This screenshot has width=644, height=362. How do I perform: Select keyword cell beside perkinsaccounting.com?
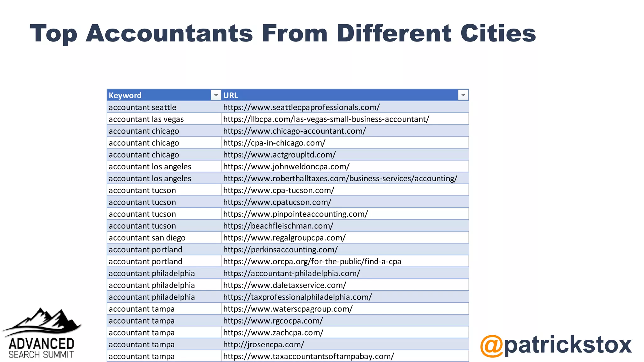coord(164,250)
